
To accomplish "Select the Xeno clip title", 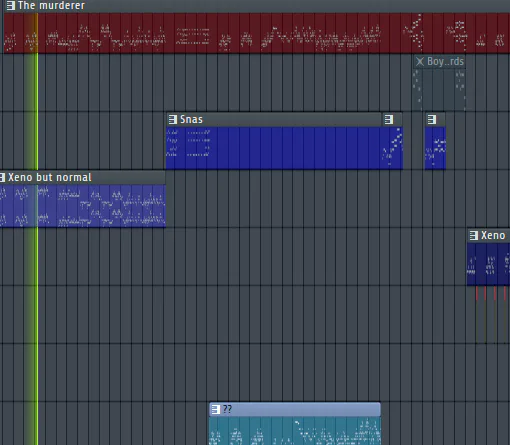I will tap(493, 235).
